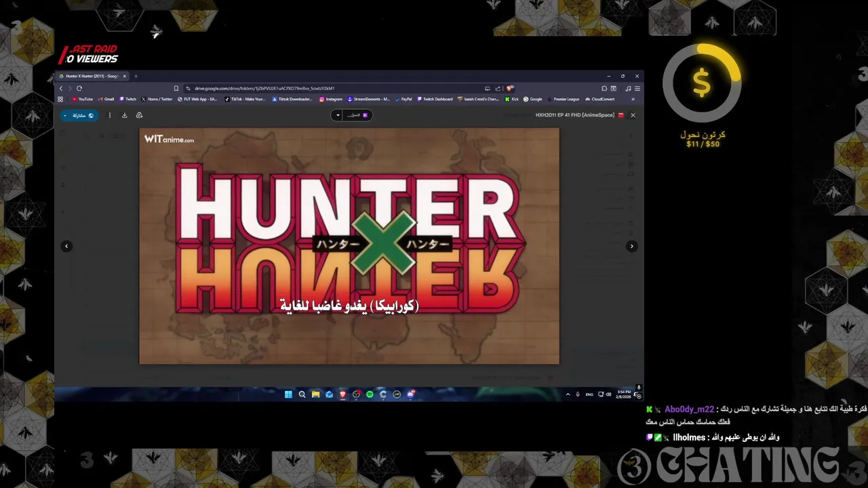
Task: Click the Hunter X Hunter video player
Action: pyautogui.click(x=349, y=246)
